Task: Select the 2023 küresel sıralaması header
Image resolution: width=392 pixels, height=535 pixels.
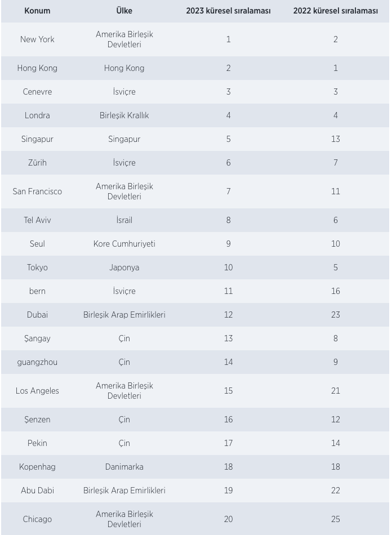Action: [x=228, y=11]
